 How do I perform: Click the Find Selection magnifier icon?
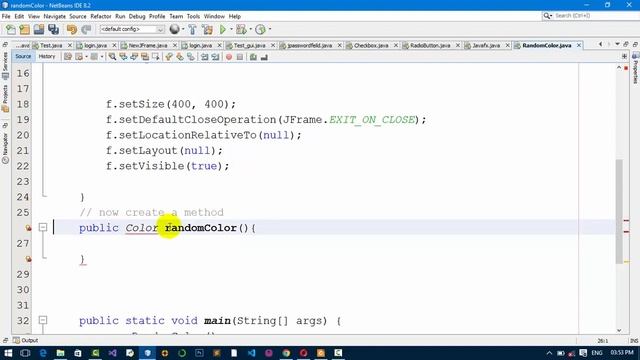coord(112,57)
